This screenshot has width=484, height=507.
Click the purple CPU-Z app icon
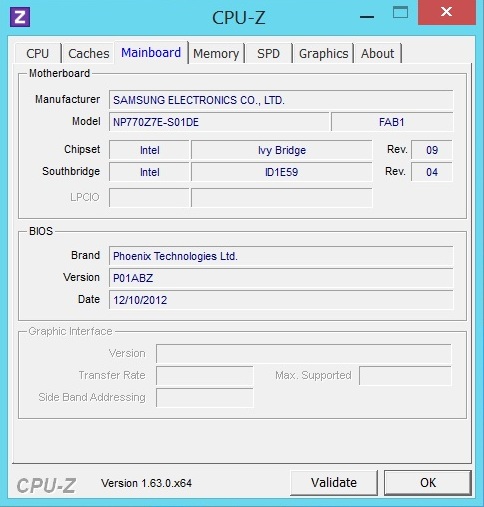coord(20,17)
